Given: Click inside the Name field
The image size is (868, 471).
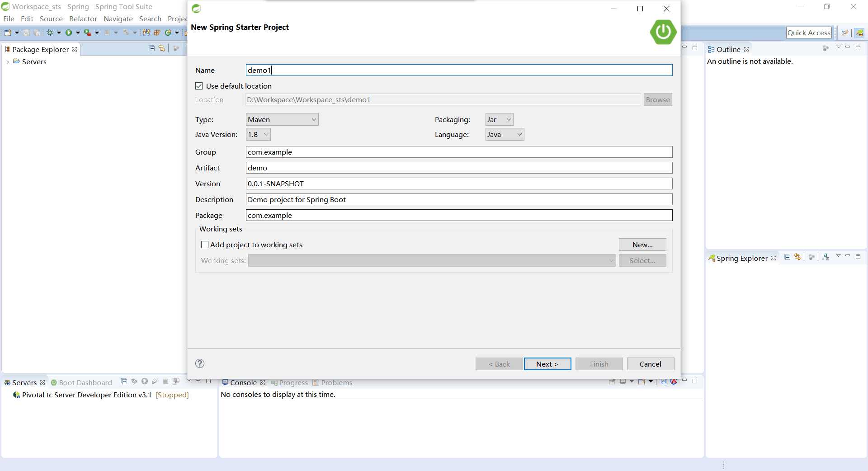Looking at the screenshot, I should pos(459,70).
